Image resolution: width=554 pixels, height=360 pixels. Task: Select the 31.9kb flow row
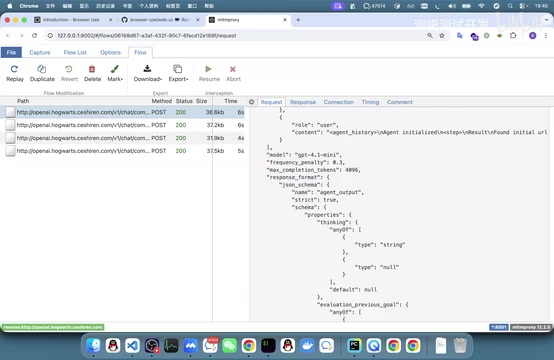(122, 138)
